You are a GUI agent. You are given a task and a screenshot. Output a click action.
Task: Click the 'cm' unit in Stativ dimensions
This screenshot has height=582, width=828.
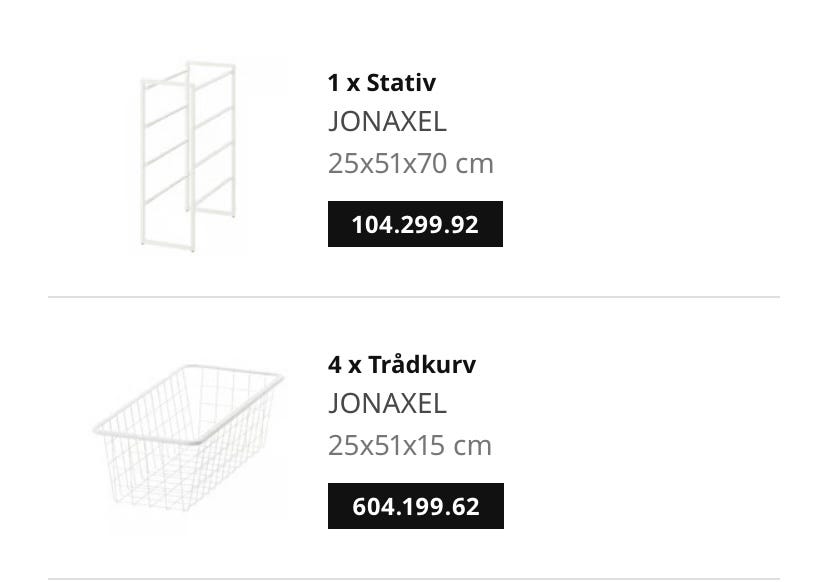click(x=475, y=163)
